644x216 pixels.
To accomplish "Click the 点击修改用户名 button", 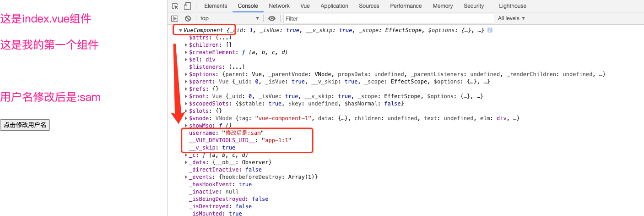I will (25, 125).
